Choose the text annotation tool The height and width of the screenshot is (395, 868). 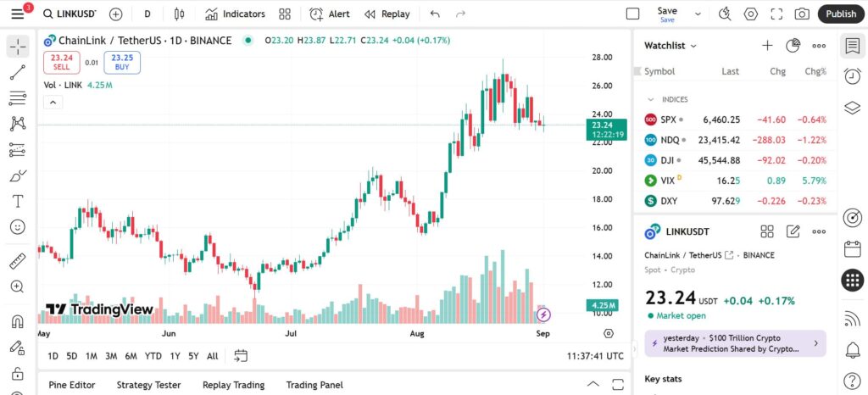[x=18, y=202]
